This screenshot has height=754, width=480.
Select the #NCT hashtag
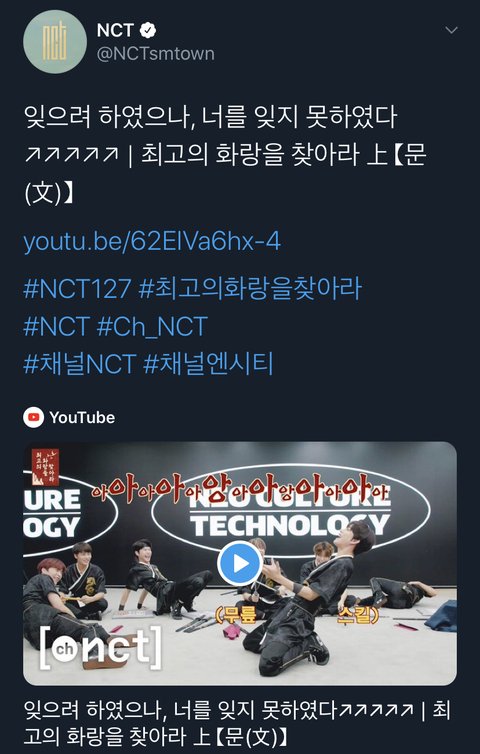click(56, 326)
